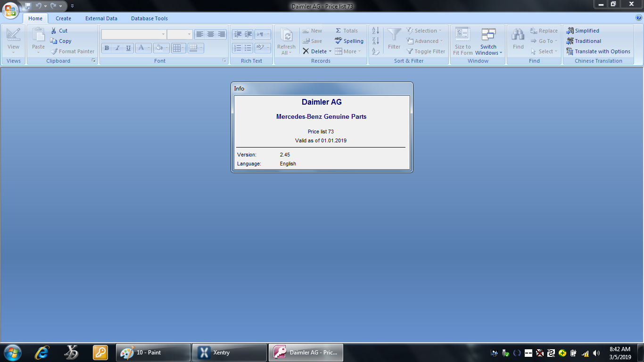Open the More records menu

click(348, 51)
